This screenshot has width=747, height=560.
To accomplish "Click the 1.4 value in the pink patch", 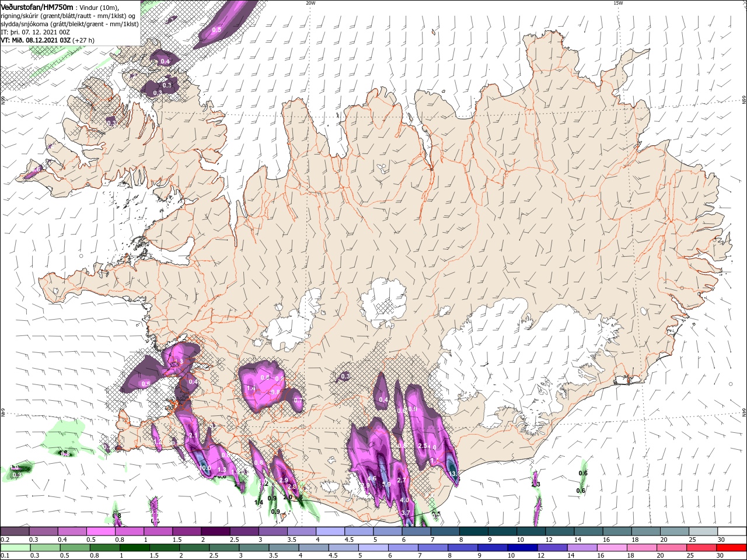I will click(x=252, y=388).
